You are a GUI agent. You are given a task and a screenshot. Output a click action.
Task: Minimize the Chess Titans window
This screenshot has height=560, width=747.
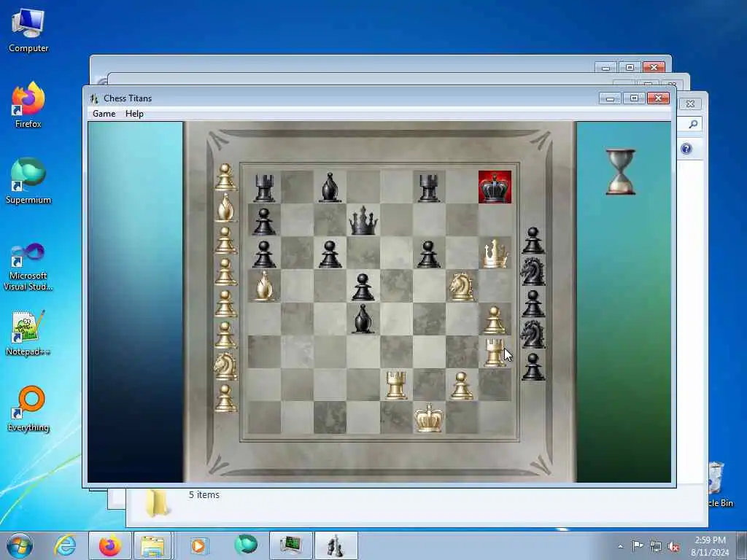(x=610, y=98)
